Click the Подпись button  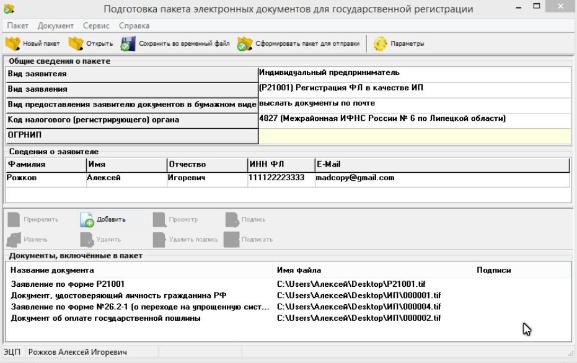pos(245,219)
